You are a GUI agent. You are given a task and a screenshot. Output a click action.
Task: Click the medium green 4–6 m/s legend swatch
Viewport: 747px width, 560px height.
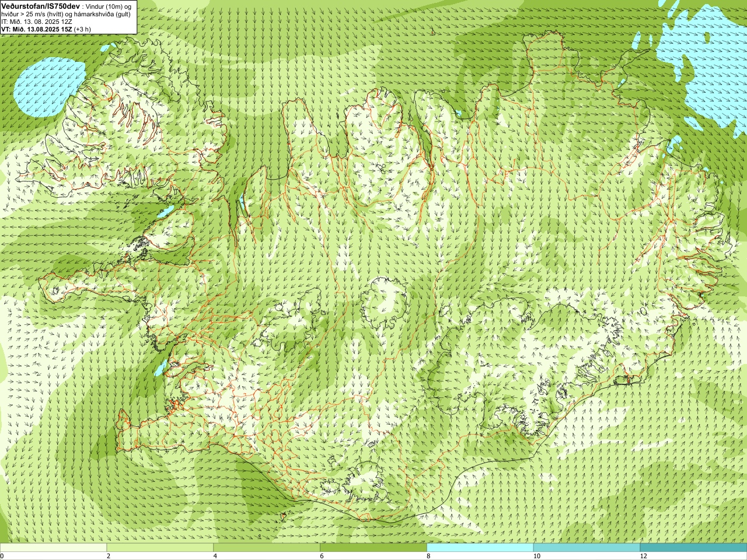[x=267, y=548]
